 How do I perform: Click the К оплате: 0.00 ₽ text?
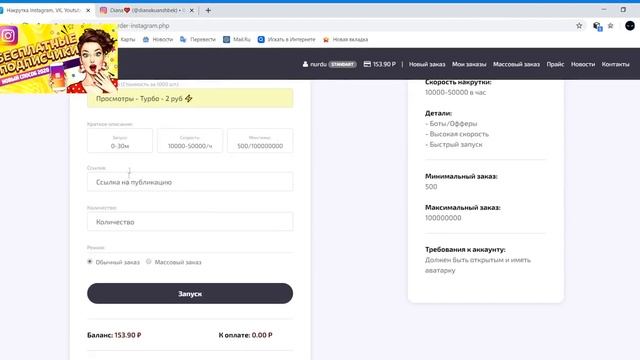tap(245, 335)
